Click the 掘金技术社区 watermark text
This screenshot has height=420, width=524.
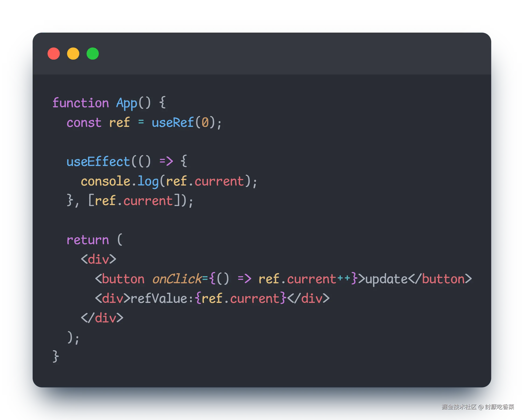[459, 407]
